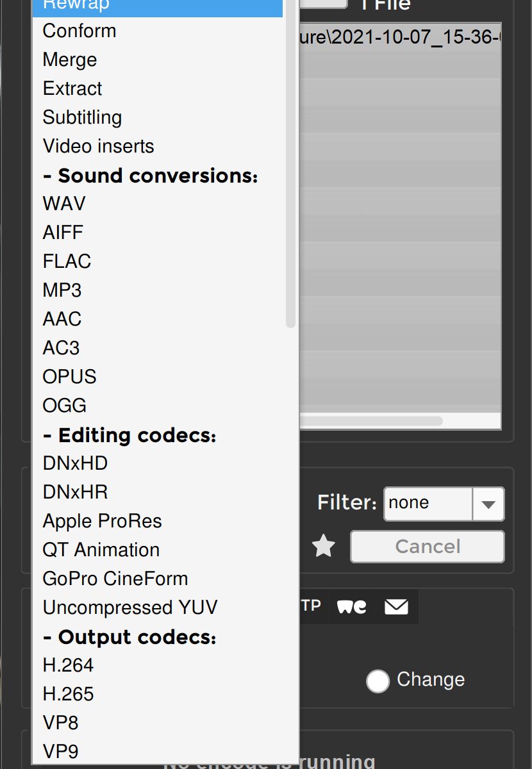532x769 pixels.
Task: Choose the Subtitling function
Action: [x=82, y=117]
